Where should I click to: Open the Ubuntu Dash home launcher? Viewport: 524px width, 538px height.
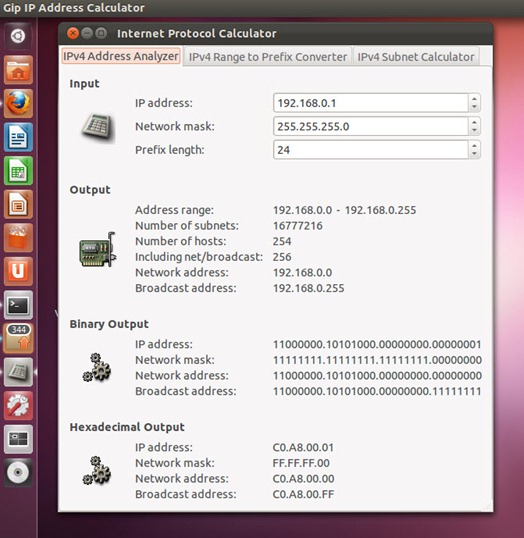(18, 36)
